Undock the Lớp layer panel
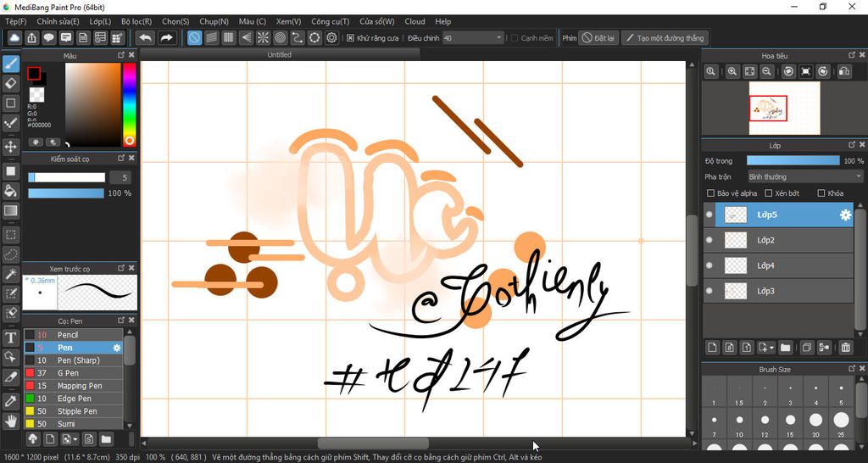The width and height of the screenshot is (868, 463). coord(852,144)
